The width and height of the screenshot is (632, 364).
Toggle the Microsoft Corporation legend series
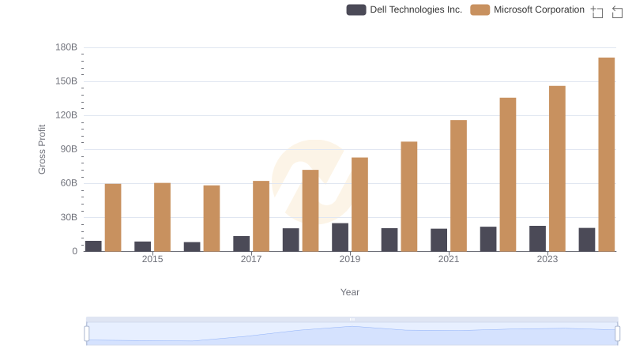(x=527, y=9)
